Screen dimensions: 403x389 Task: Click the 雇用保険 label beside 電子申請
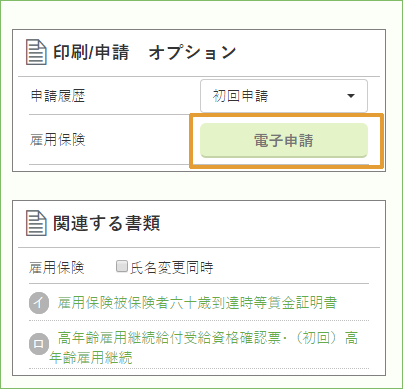coord(58,140)
